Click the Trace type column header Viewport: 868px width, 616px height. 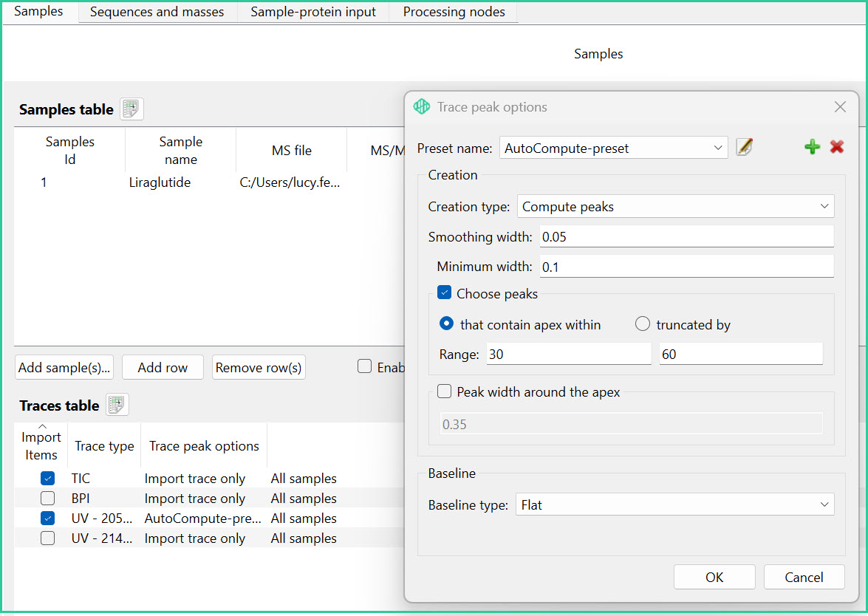coord(105,445)
